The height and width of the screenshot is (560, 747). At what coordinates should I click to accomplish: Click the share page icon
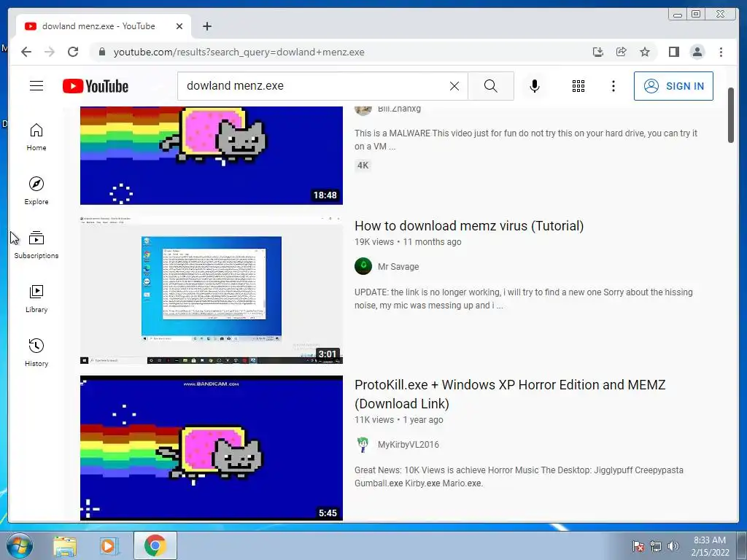622,52
